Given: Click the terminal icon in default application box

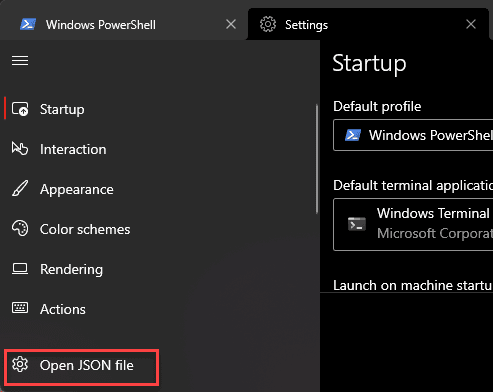Looking at the screenshot, I should click(x=357, y=224).
